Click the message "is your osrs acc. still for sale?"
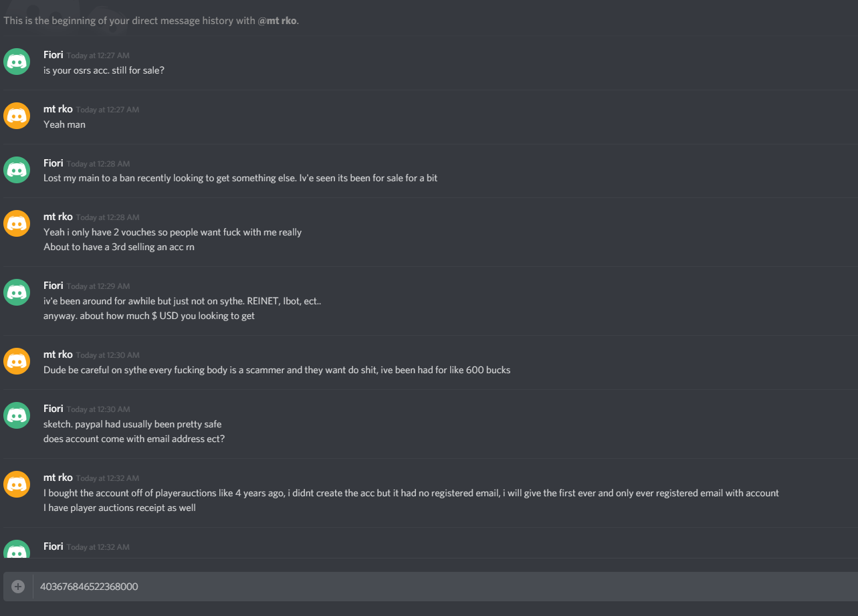The image size is (858, 616). pyautogui.click(x=104, y=70)
